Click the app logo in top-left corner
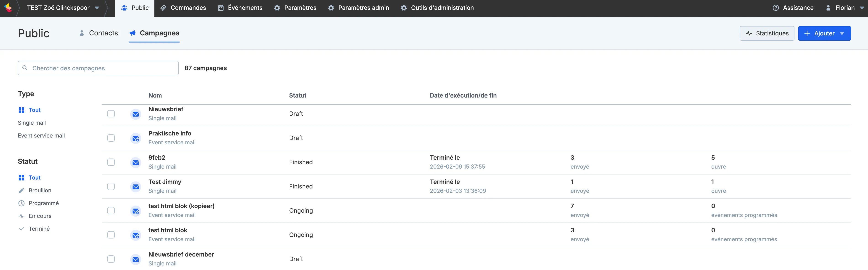The height and width of the screenshot is (270, 868). coord(8,7)
